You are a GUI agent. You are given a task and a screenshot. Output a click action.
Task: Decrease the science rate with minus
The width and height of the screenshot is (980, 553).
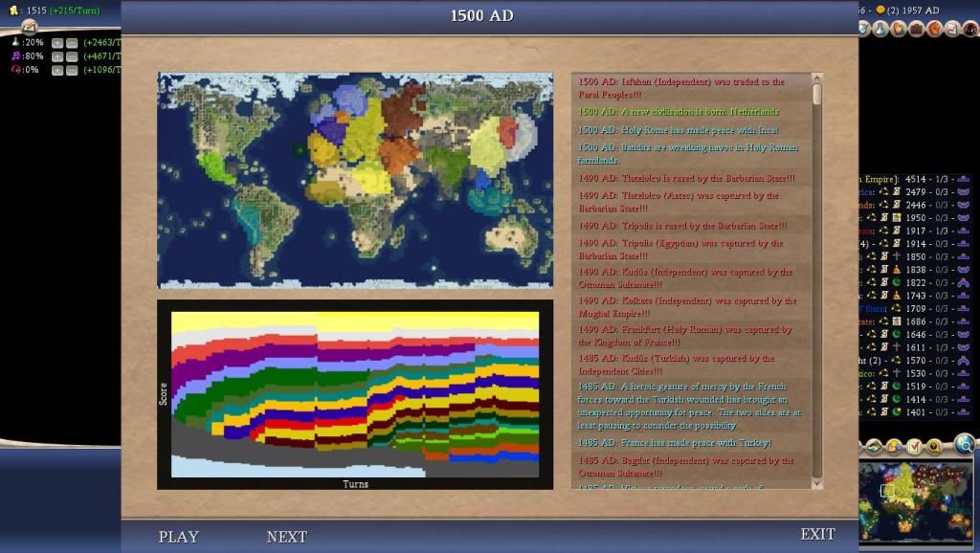(72, 42)
